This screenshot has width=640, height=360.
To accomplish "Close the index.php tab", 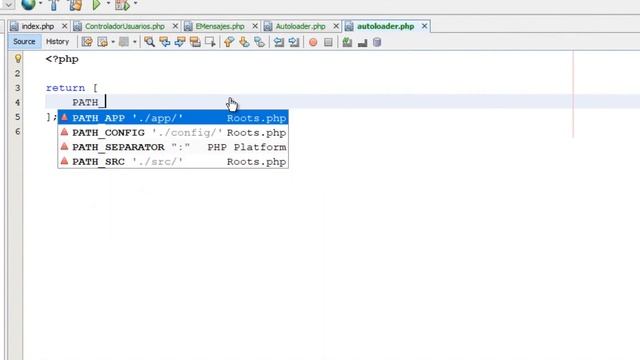I will point(64,26).
